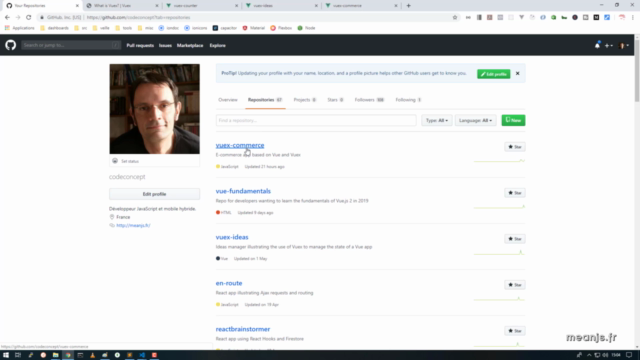
Task: Click the gray Edit profile button under codeconcept
Action: 154,194
